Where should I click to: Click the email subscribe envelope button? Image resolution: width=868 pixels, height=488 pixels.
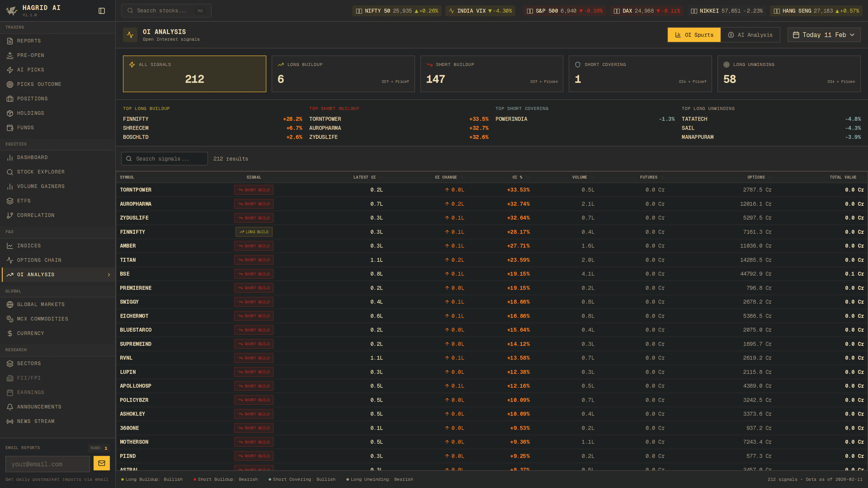pos(102,463)
